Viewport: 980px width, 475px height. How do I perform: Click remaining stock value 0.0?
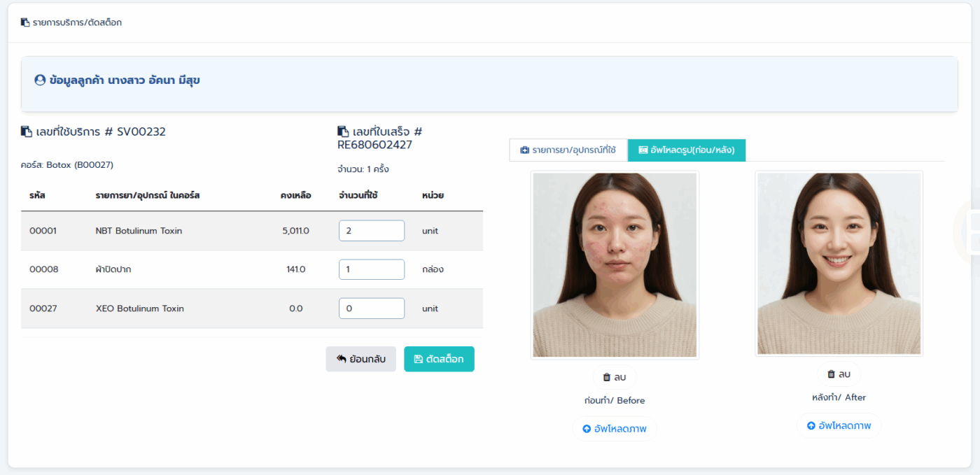pos(295,309)
